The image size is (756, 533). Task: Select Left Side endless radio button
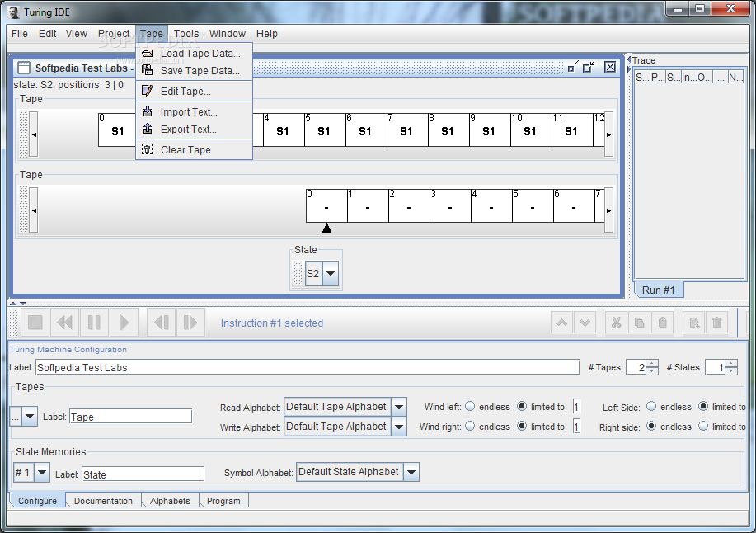651,407
